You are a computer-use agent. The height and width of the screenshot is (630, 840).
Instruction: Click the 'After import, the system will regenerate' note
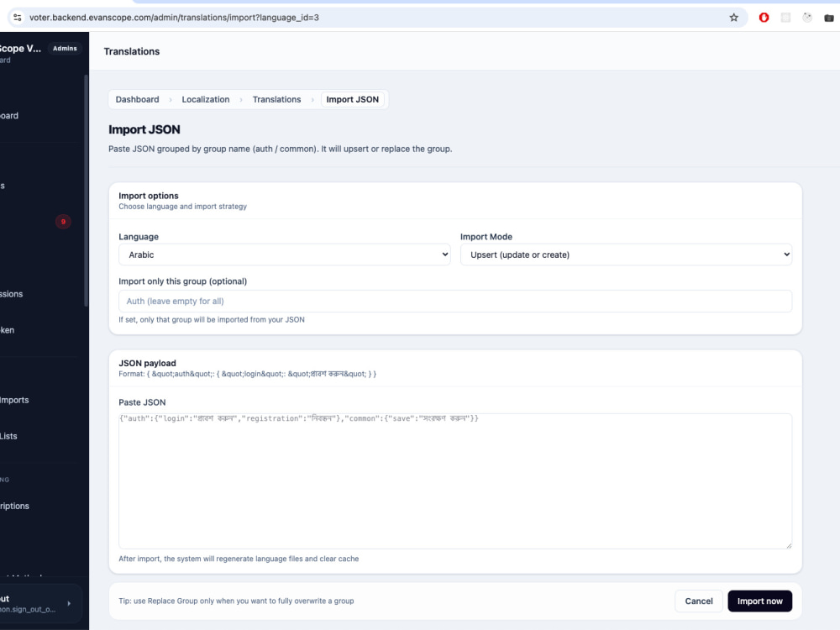click(x=239, y=559)
